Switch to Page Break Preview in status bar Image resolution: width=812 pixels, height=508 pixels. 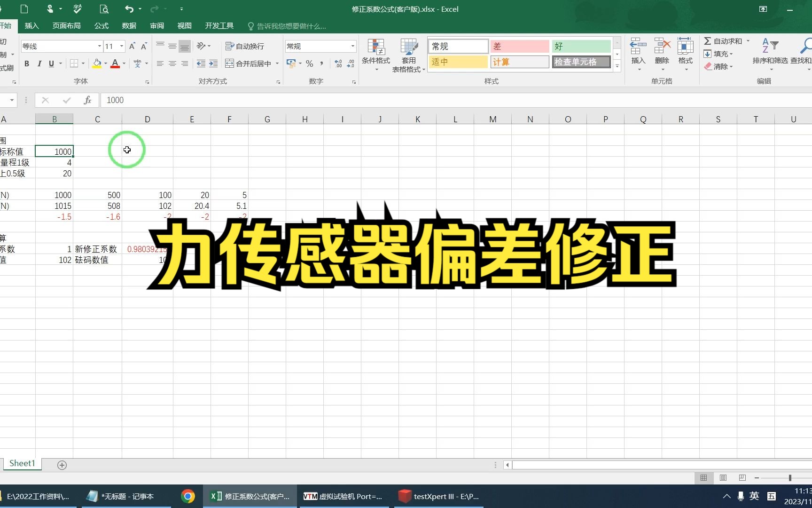(x=742, y=478)
